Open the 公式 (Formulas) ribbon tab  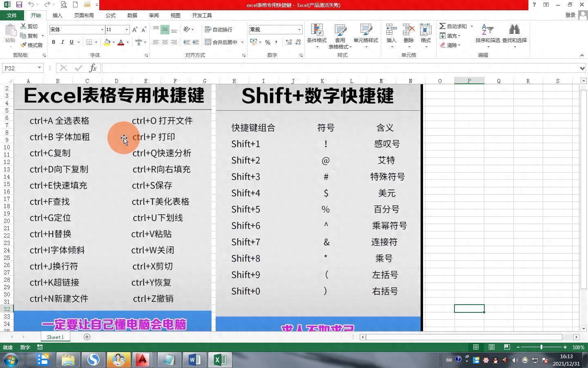(x=110, y=15)
